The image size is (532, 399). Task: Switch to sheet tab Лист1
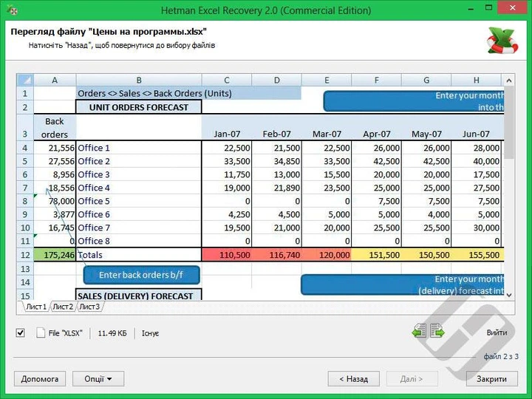(x=36, y=307)
